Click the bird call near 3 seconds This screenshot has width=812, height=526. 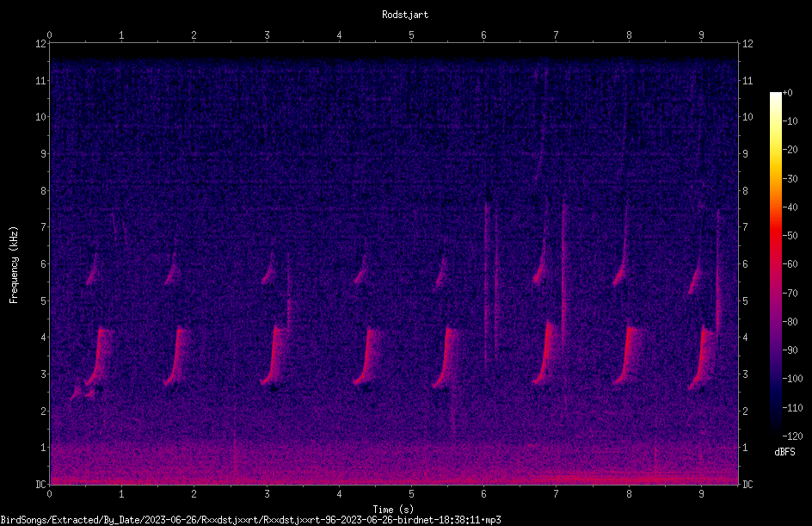point(274,356)
